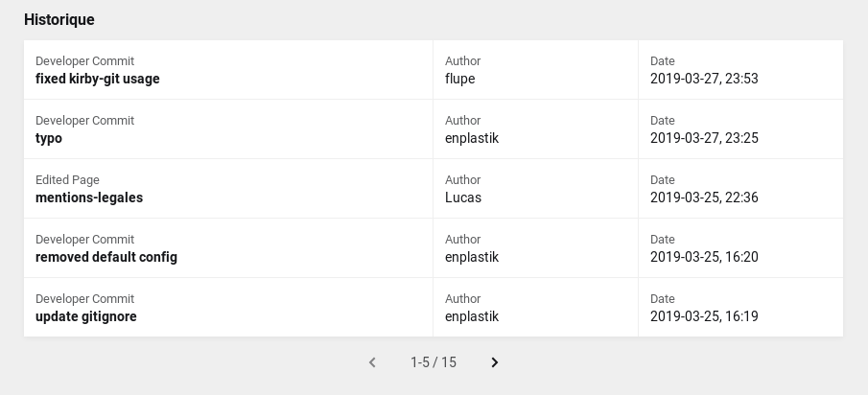
Task: Click date '2019-03-27, 23:53' cell
Action: 704,79
